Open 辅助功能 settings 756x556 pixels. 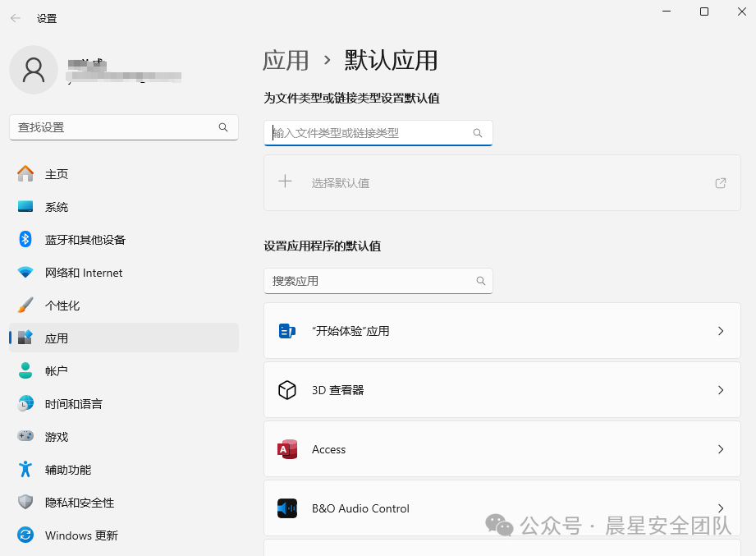124,469
